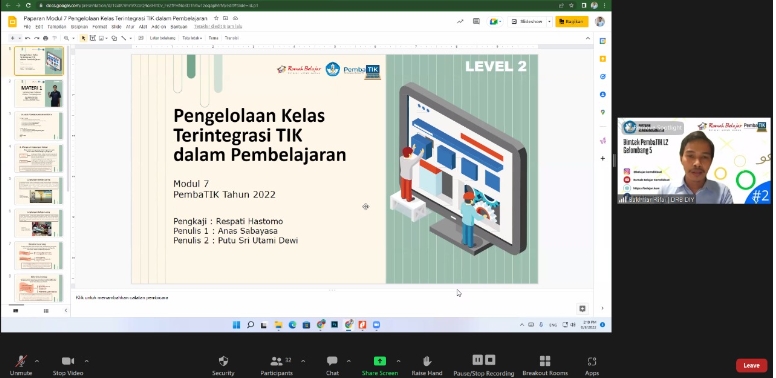Open new slide layout dropdown arrow

click(19, 38)
